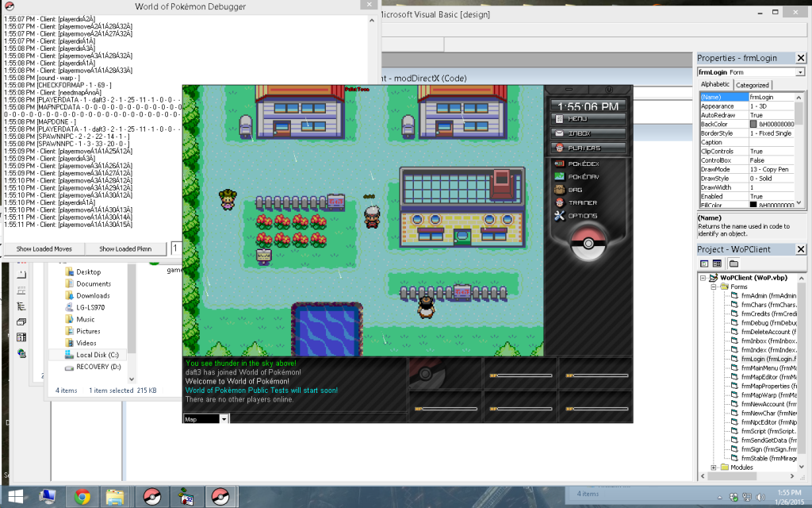Viewport: 812px width, 508px height.
Task: Select frmLogin in the project tree
Action: (x=764, y=359)
